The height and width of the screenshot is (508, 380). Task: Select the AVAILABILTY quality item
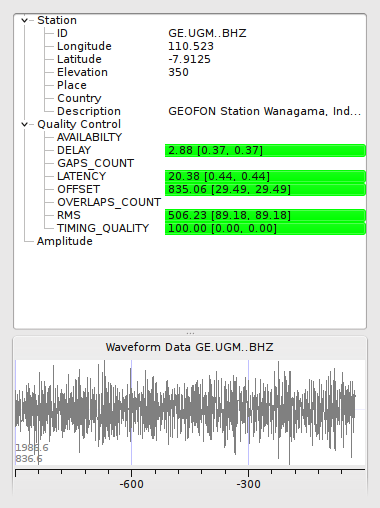pos(89,137)
